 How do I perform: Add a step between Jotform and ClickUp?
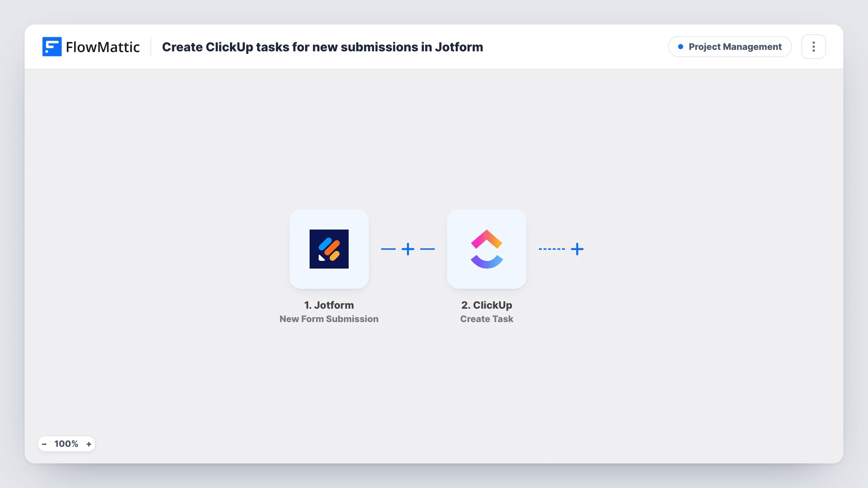[408, 249]
